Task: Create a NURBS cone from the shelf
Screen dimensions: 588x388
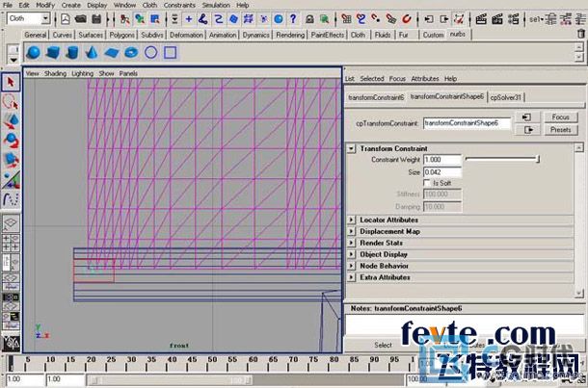Action: 92,52
